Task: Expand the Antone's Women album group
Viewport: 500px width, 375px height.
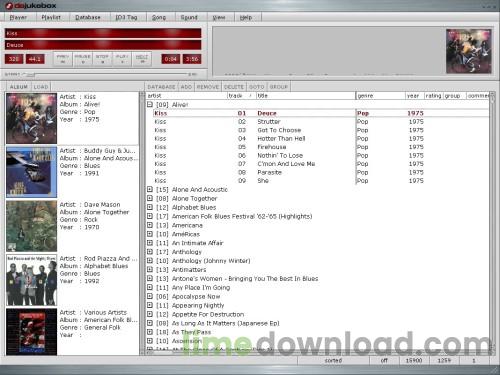Action: pos(150,279)
